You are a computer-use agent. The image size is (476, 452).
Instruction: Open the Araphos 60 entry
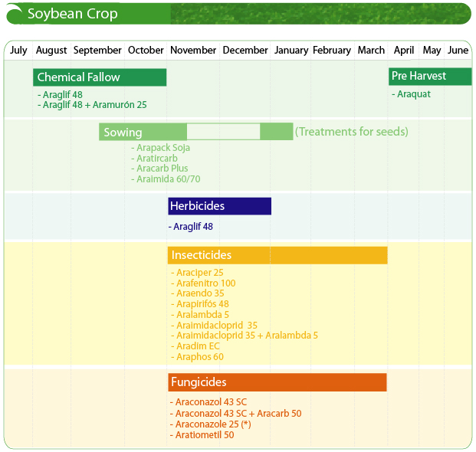coord(197,357)
